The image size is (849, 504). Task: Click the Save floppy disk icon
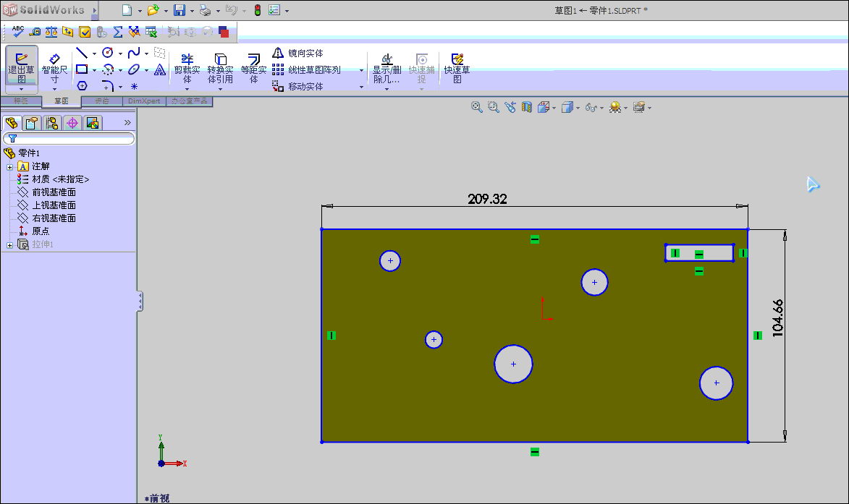(179, 9)
